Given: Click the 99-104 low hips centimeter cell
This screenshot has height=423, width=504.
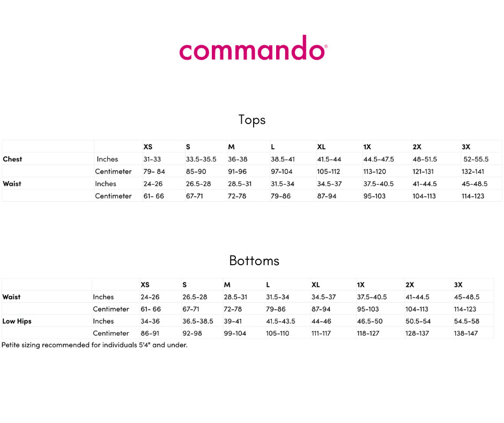Looking at the screenshot, I should click(x=235, y=333).
